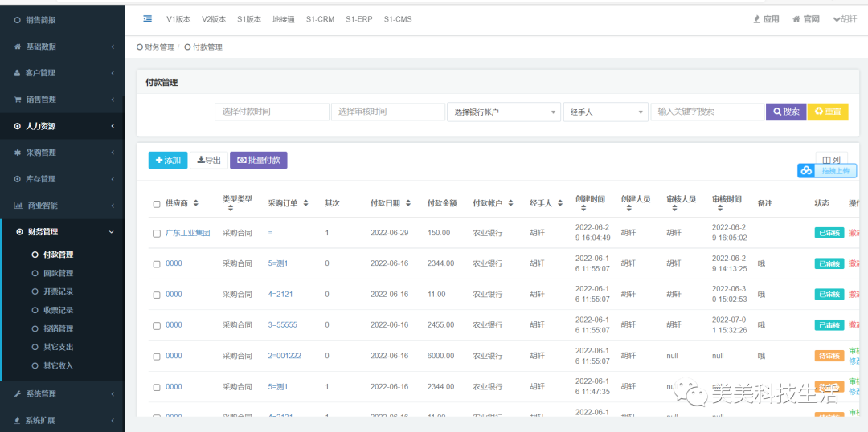Click the hamburger menu toggle icon
This screenshot has width=868, height=432.
coord(147,18)
